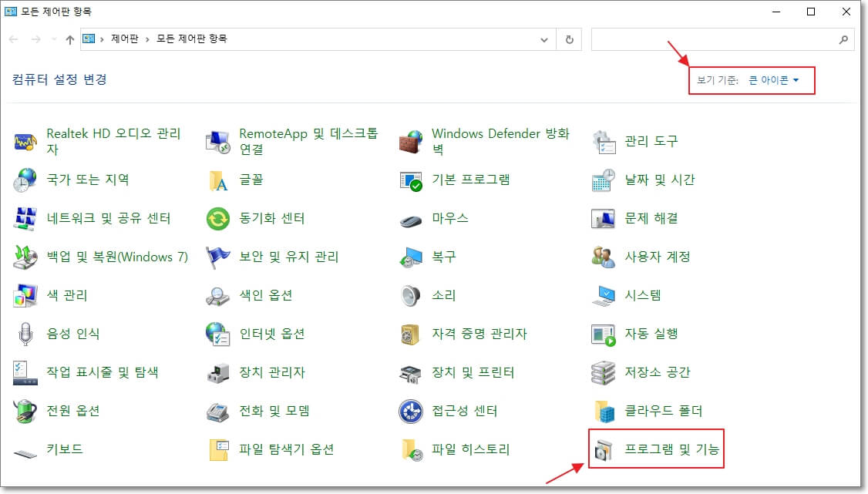Open the 음성 인식 microphone icon
868x494 pixels.
click(25, 334)
